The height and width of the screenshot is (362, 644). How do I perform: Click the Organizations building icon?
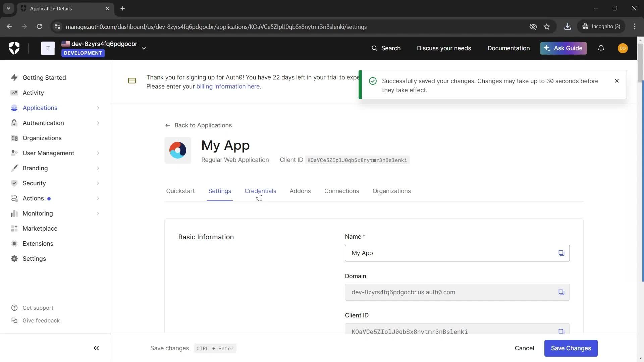14,138
